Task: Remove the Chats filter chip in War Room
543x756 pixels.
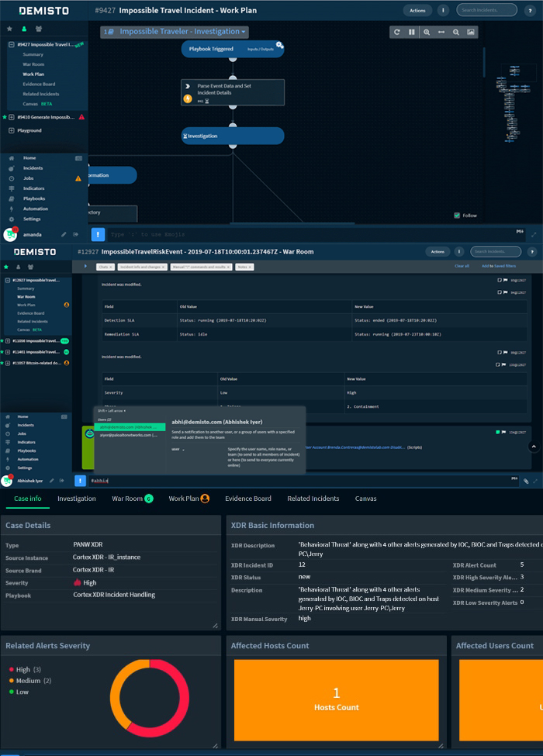Action: pos(110,267)
